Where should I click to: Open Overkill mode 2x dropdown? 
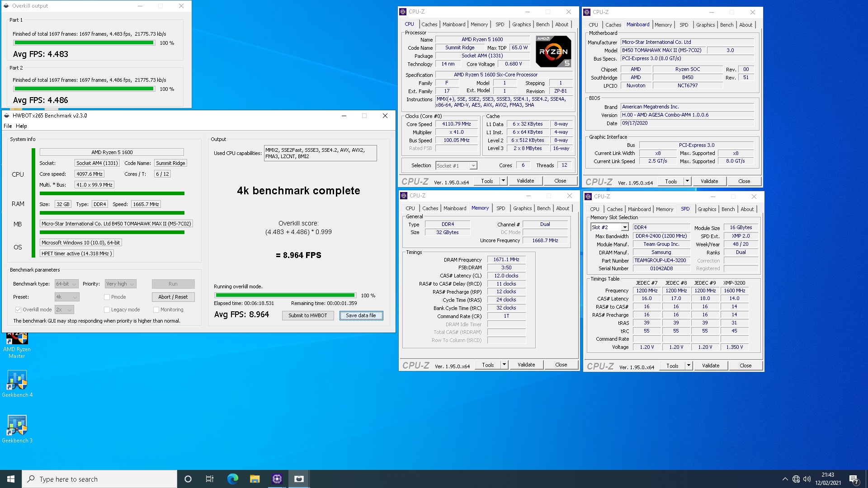click(64, 310)
